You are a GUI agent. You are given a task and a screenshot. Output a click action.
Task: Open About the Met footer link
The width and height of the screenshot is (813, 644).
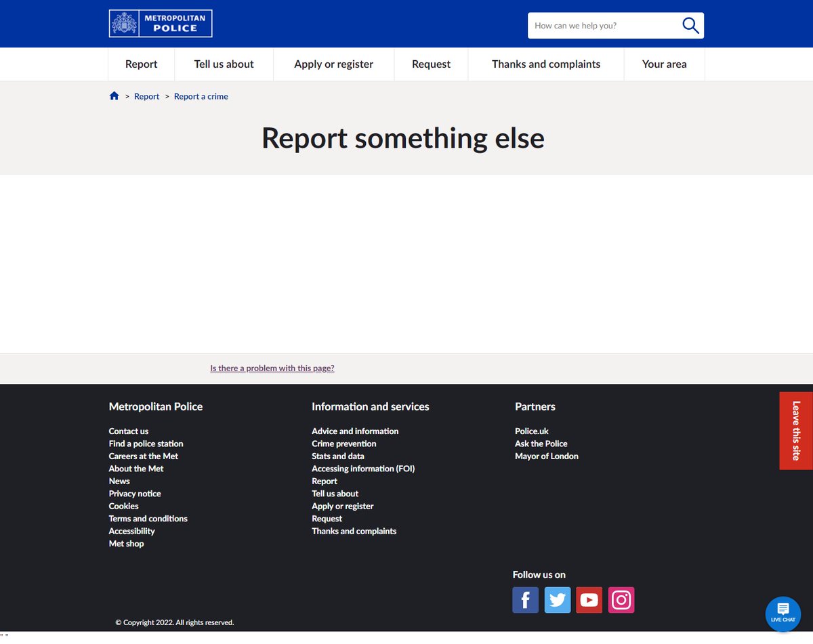pos(136,469)
